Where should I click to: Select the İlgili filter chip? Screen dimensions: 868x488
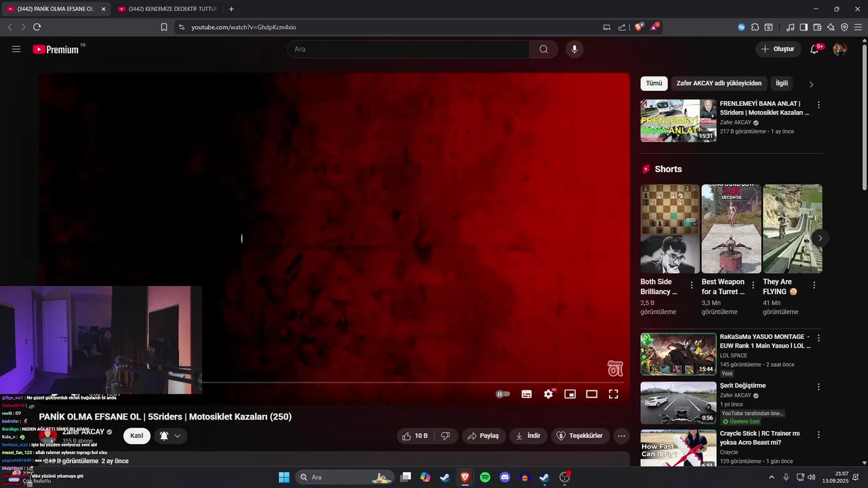tap(782, 83)
